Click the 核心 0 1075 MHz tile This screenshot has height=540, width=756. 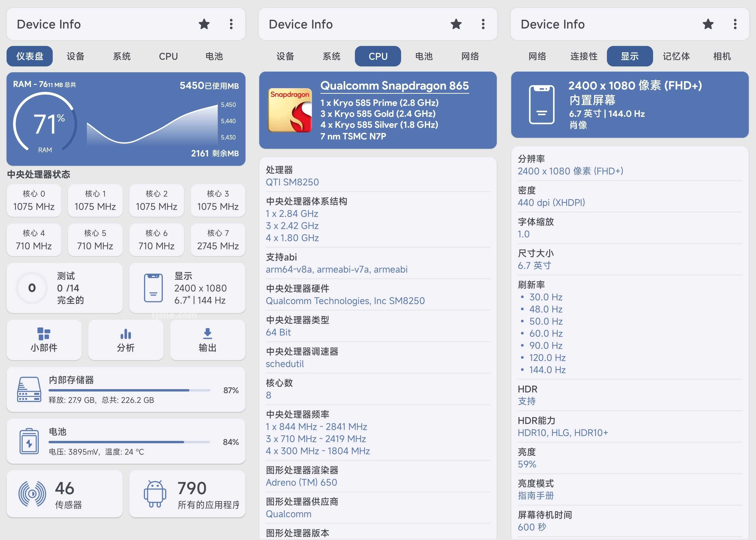pyautogui.click(x=34, y=200)
